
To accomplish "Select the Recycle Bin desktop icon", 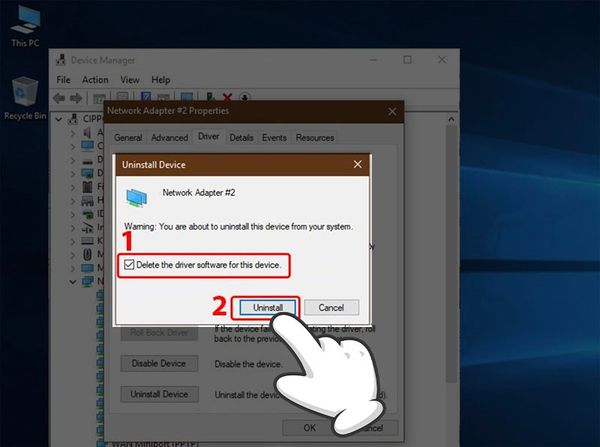I will tap(22, 95).
